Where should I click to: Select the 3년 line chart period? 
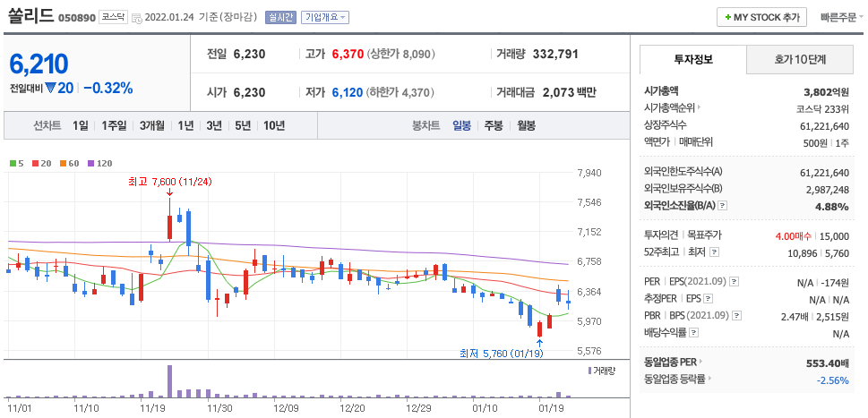[214, 125]
